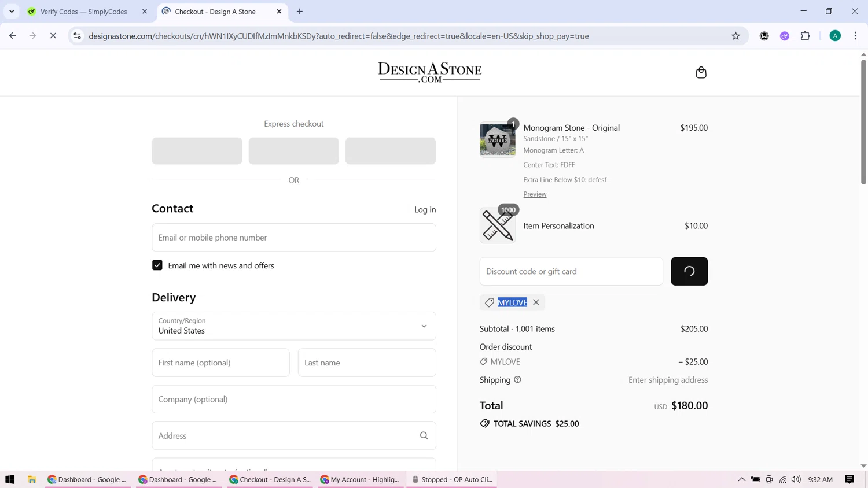Viewport: 868px width, 488px height.
Task: Click the DesignAStone.com logo
Action: (429, 72)
